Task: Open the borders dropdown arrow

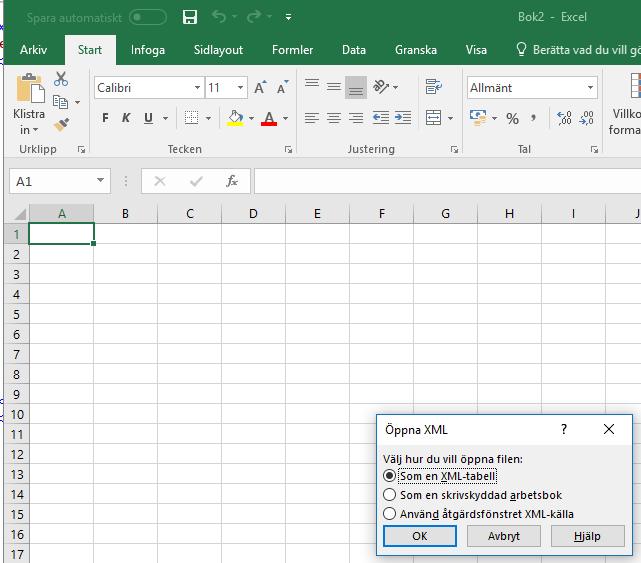Action: click(x=208, y=119)
